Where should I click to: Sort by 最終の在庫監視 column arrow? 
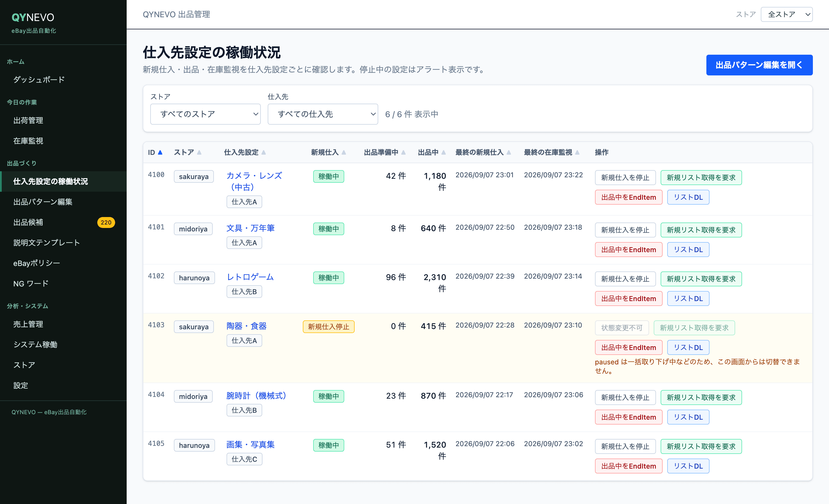click(x=577, y=153)
